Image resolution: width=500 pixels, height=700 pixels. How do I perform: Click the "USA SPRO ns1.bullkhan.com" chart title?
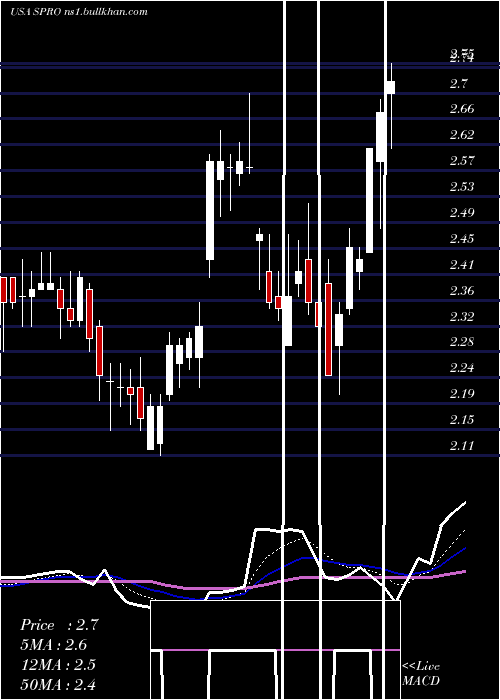(79, 12)
